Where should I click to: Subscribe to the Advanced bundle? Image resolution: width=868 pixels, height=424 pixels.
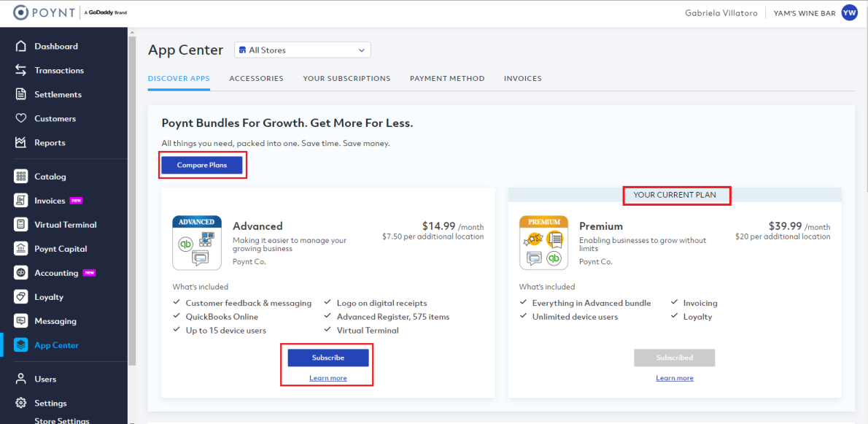pos(328,358)
